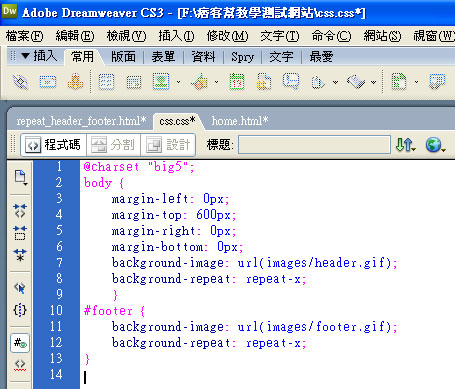The image size is (455, 389).
Task: Click the Script insert icon
Action: 356,82
